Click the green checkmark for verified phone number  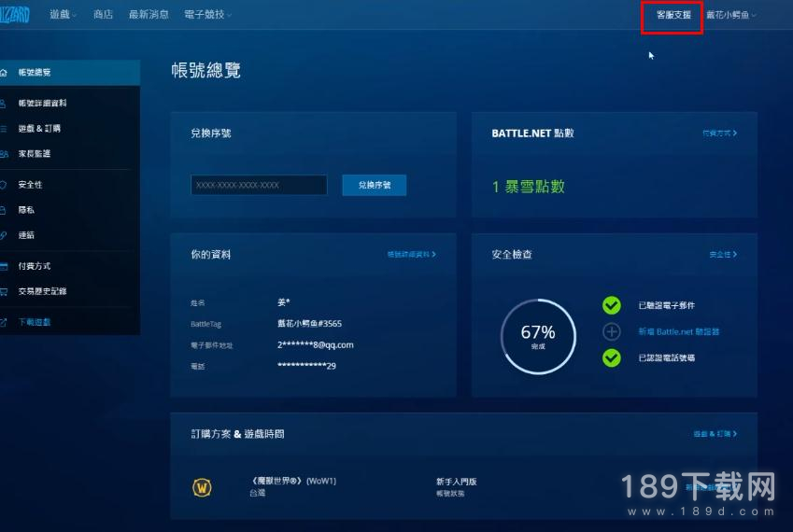coord(612,357)
